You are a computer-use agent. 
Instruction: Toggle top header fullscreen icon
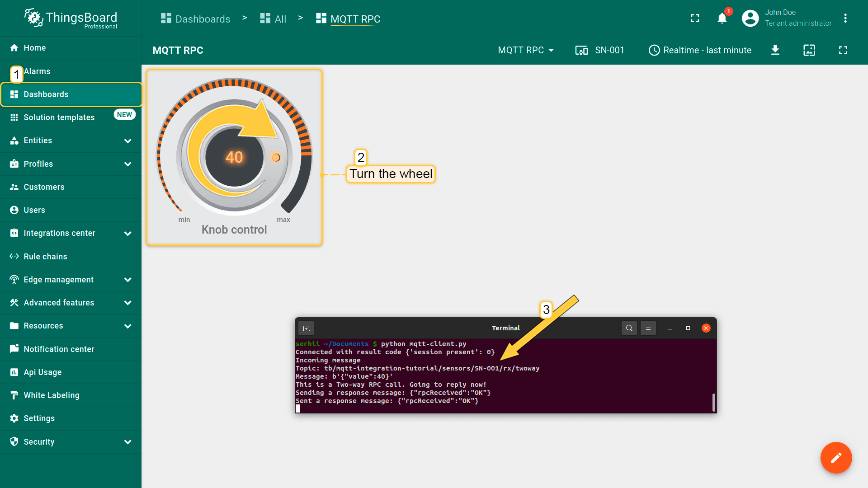pos(695,19)
